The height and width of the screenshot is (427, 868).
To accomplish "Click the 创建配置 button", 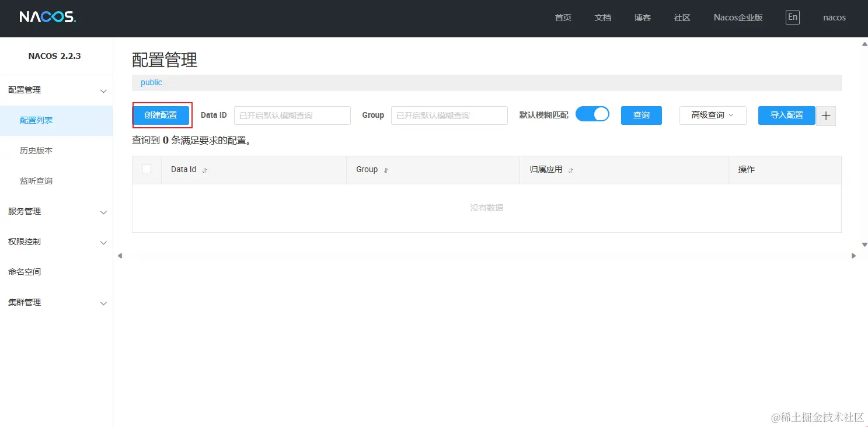I will point(161,116).
